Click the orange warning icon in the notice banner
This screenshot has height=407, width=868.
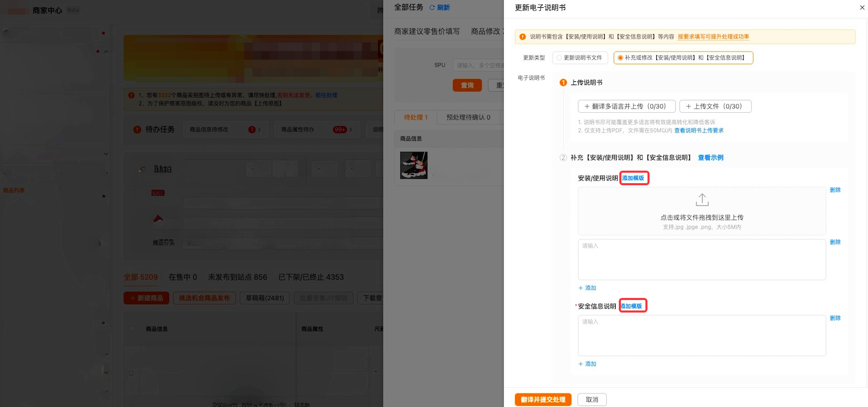click(x=522, y=37)
